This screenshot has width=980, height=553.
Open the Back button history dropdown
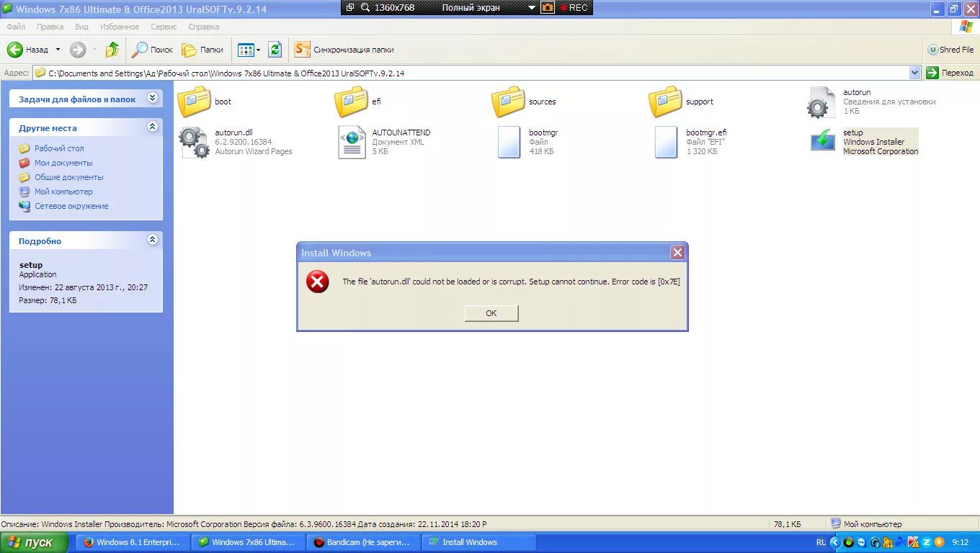point(58,50)
